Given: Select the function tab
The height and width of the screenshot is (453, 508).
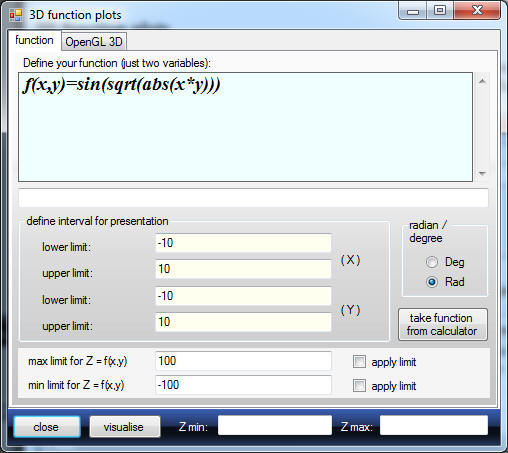Looking at the screenshot, I should [x=34, y=40].
